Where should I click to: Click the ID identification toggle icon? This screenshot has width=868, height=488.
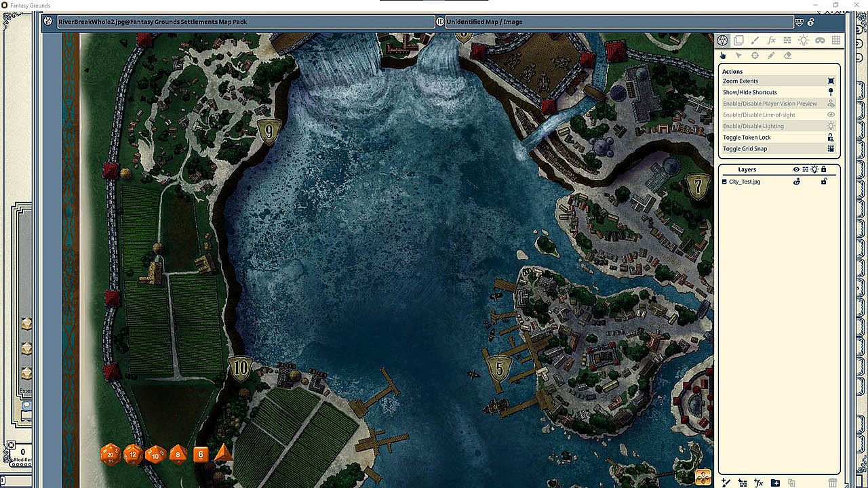point(440,22)
